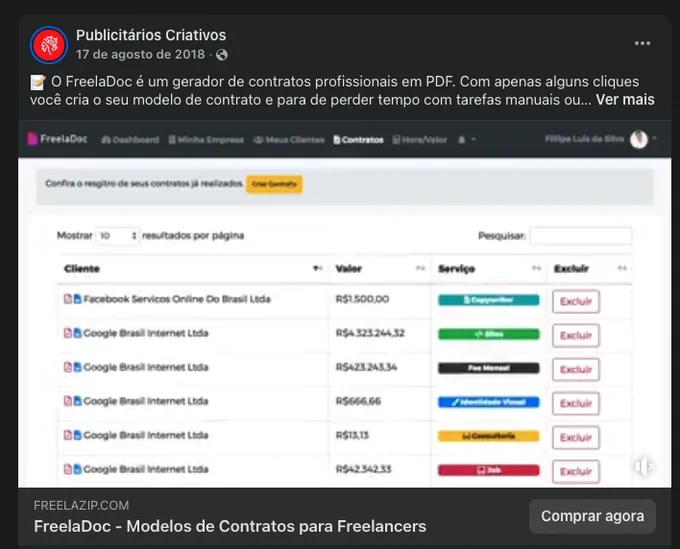The image size is (680, 549).
Task: Open Publicitários Criativos page name link
Action: point(151,35)
